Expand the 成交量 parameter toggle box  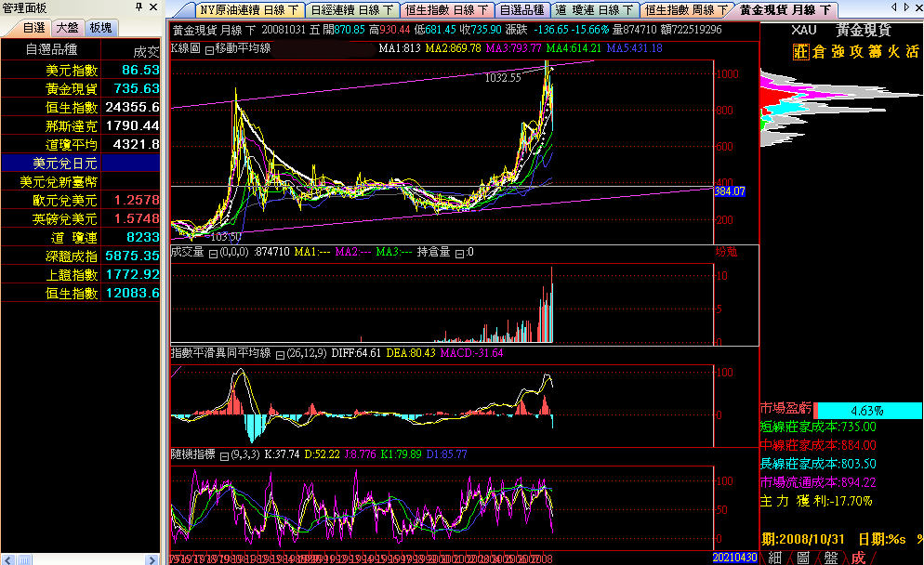[x=211, y=252]
